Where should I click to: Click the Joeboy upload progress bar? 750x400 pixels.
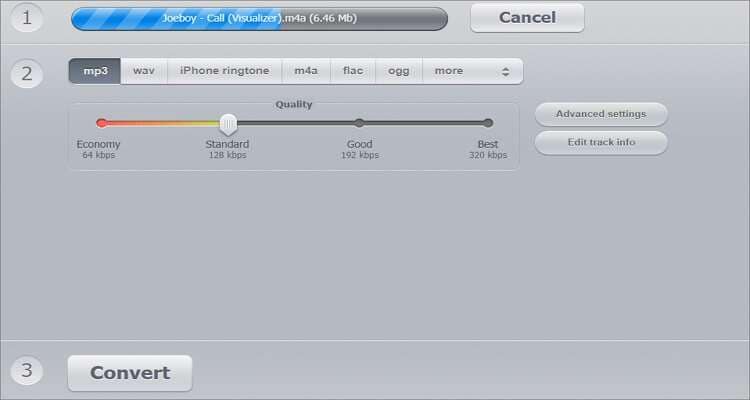click(259, 19)
